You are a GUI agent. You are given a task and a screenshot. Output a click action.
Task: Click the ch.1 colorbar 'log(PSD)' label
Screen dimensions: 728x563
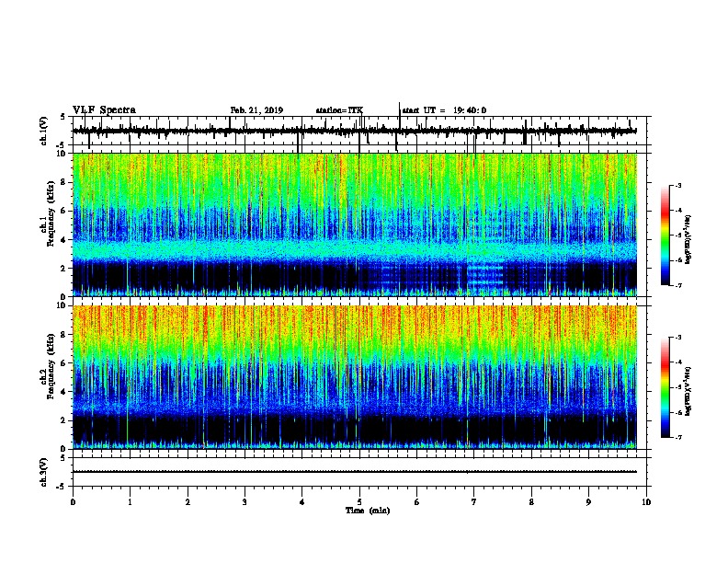tap(688, 239)
